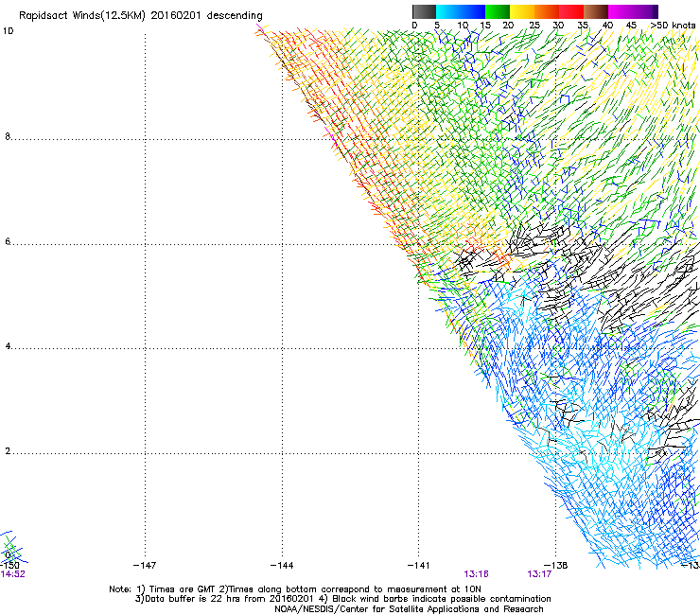The image size is (700, 615).
Task: Click the latitude label '4'
Action: tap(8, 346)
